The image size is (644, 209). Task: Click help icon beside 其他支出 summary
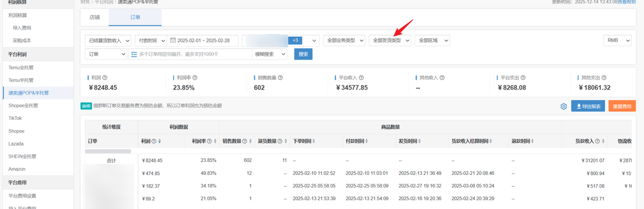click(x=604, y=78)
